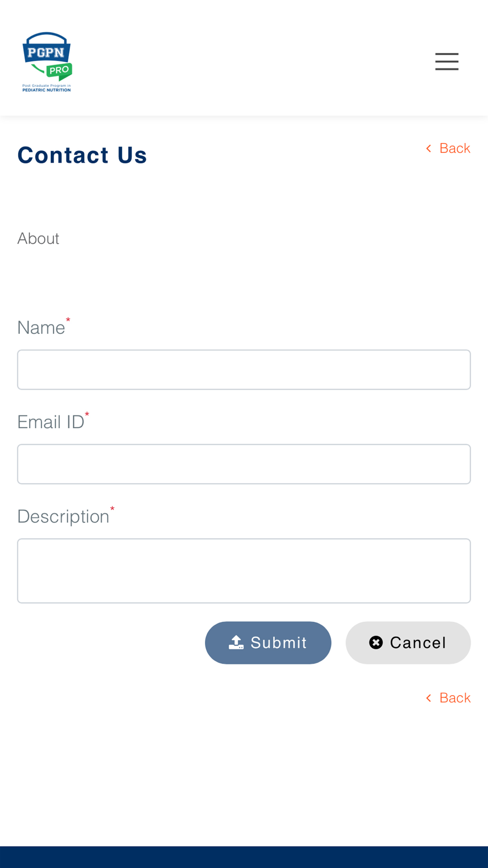The height and width of the screenshot is (868, 488).
Task: Click the Name field label
Action: point(41,328)
